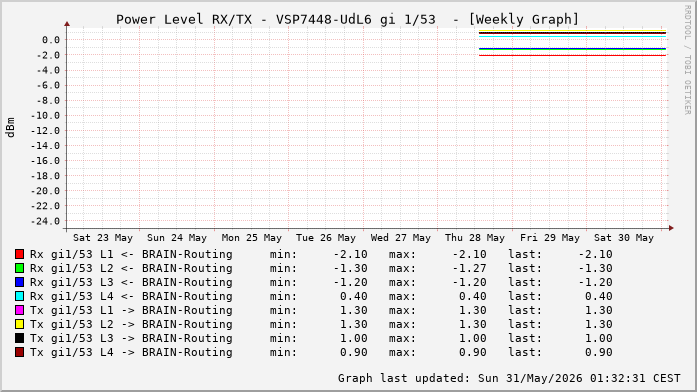Click the 'Tue 26 May' x-axis label

click(326, 238)
